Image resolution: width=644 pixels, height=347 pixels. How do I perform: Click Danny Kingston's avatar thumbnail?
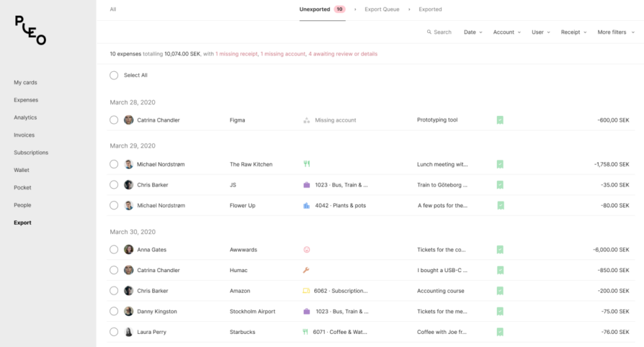coord(128,311)
